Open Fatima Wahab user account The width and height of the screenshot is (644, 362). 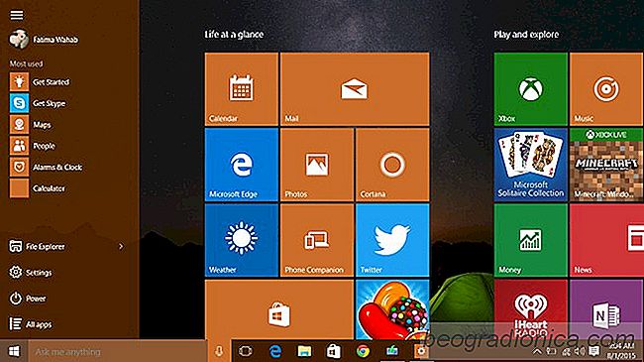tap(44, 40)
